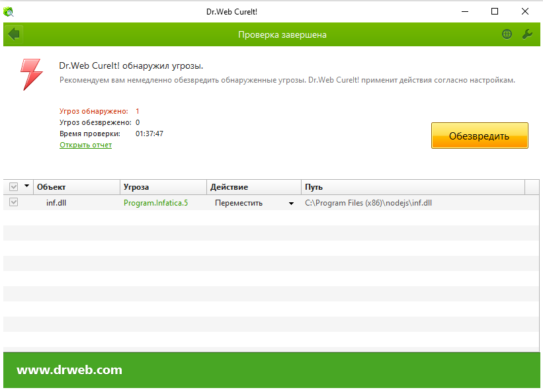Uncheck the inf.dll row checkbox
543x392 pixels.
pos(13,202)
